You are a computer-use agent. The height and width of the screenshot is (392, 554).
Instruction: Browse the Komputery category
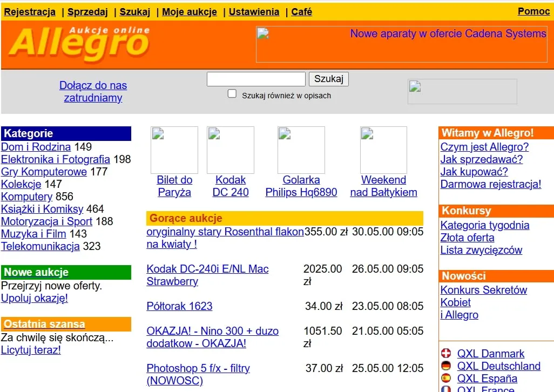tap(26, 197)
